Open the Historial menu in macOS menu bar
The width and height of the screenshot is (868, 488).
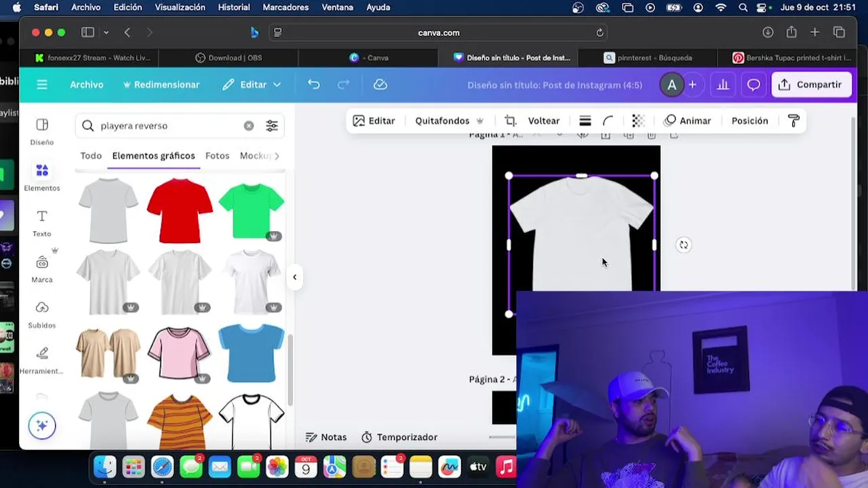(x=234, y=7)
